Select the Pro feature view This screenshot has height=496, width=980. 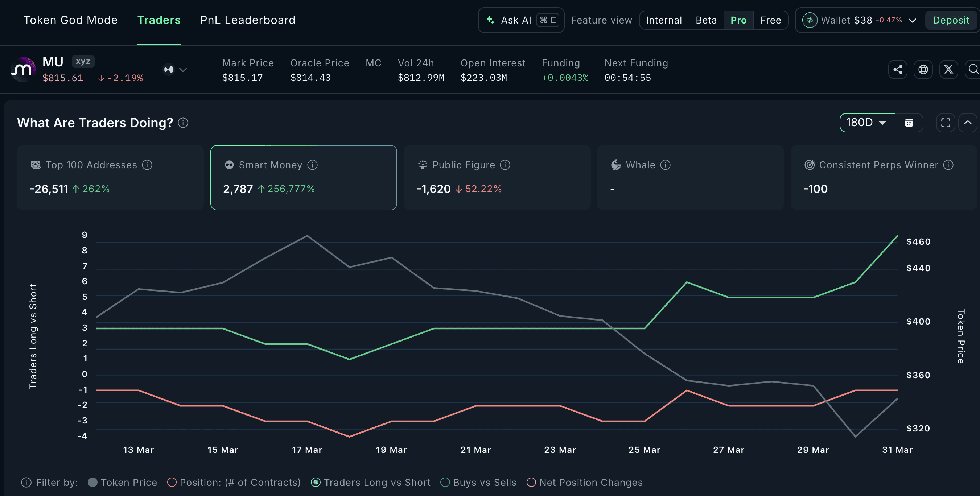click(x=738, y=20)
